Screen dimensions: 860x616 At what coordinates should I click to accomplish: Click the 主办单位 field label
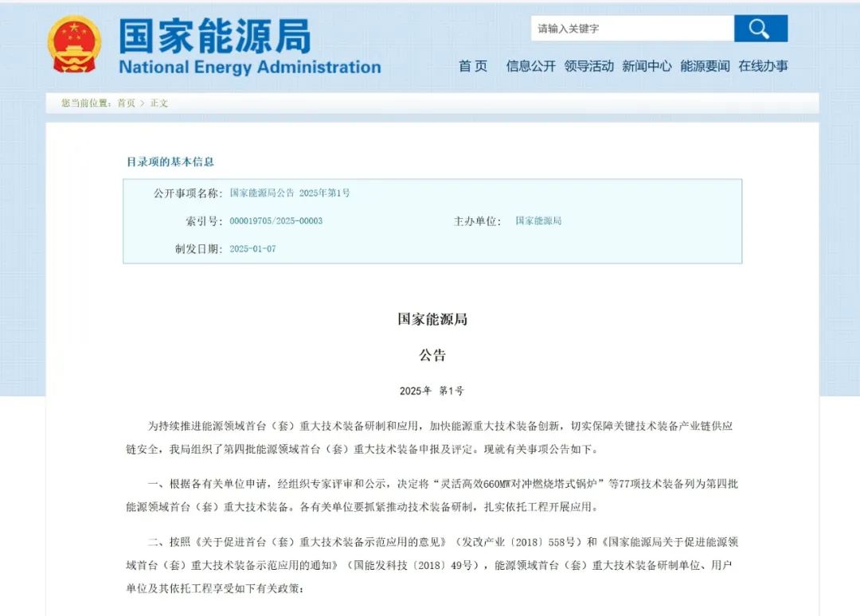(x=477, y=221)
